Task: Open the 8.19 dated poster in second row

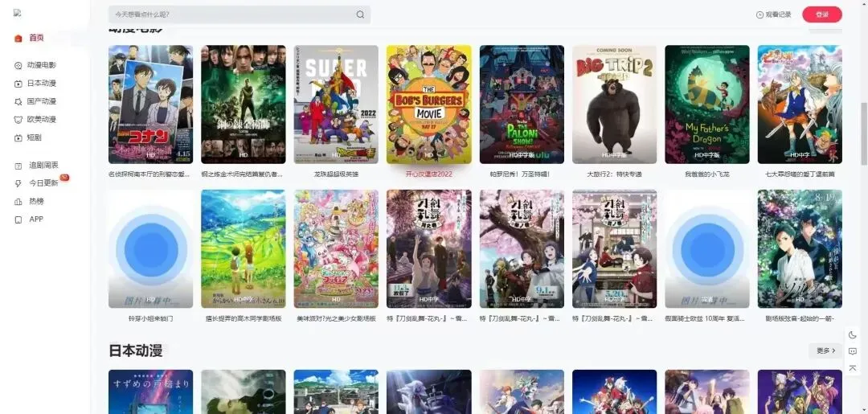Action: tap(800, 249)
